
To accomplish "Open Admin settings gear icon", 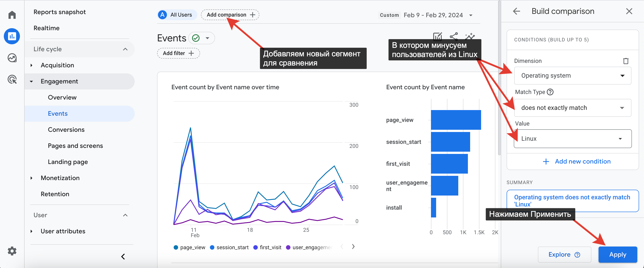I will click(12, 251).
